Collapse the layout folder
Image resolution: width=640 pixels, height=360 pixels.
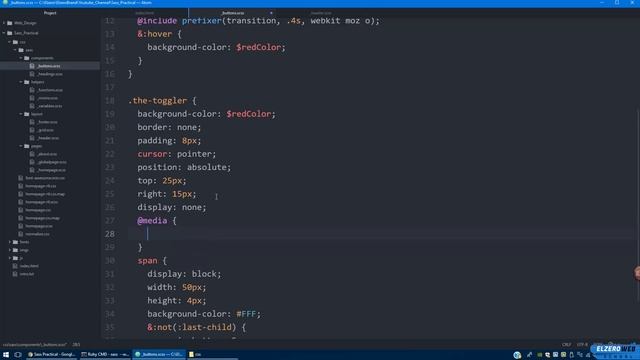[21, 114]
